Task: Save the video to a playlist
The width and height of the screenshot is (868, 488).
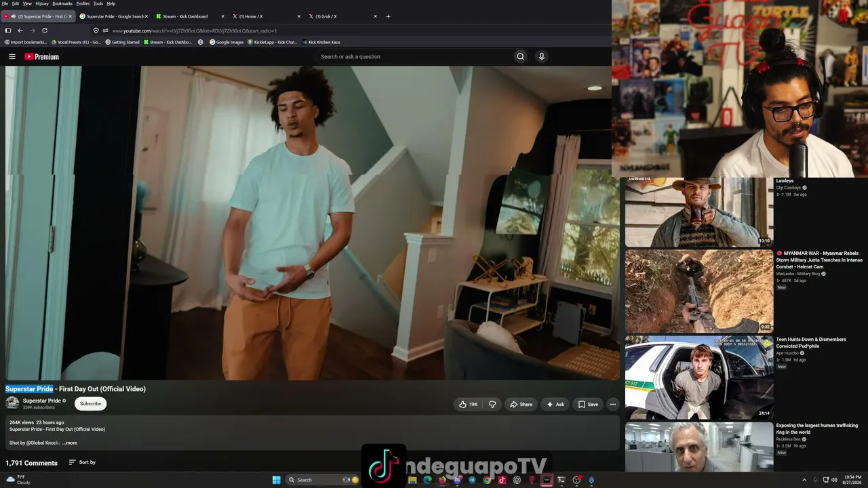Action: (x=588, y=405)
